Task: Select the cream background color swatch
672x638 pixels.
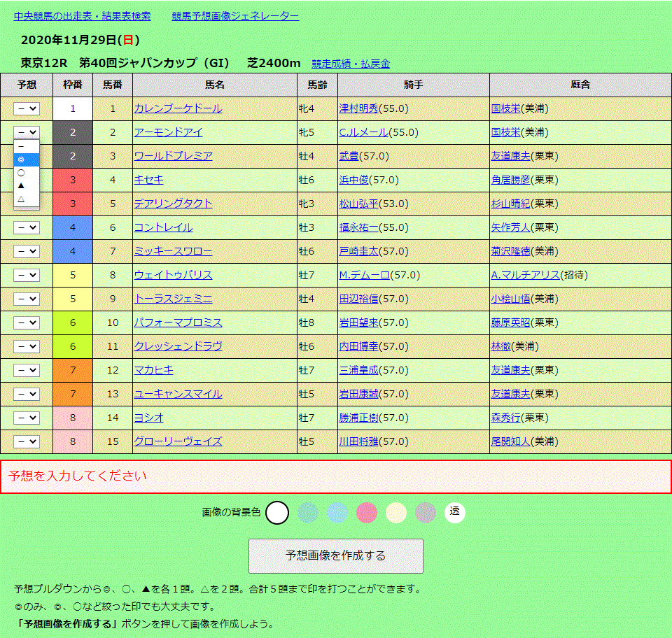Action: tap(397, 512)
